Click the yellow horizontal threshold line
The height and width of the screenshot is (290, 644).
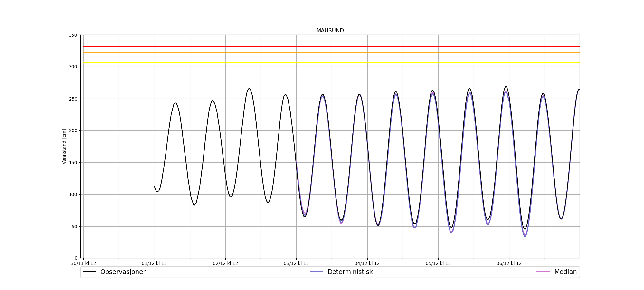click(322, 62)
